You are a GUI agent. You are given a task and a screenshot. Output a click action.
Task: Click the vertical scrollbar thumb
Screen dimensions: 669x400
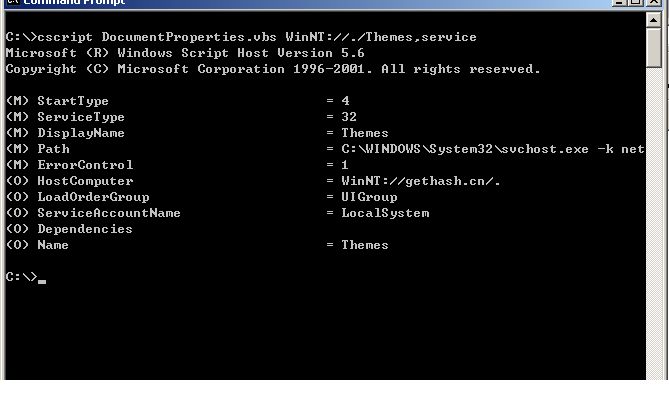(x=653, y=47)
